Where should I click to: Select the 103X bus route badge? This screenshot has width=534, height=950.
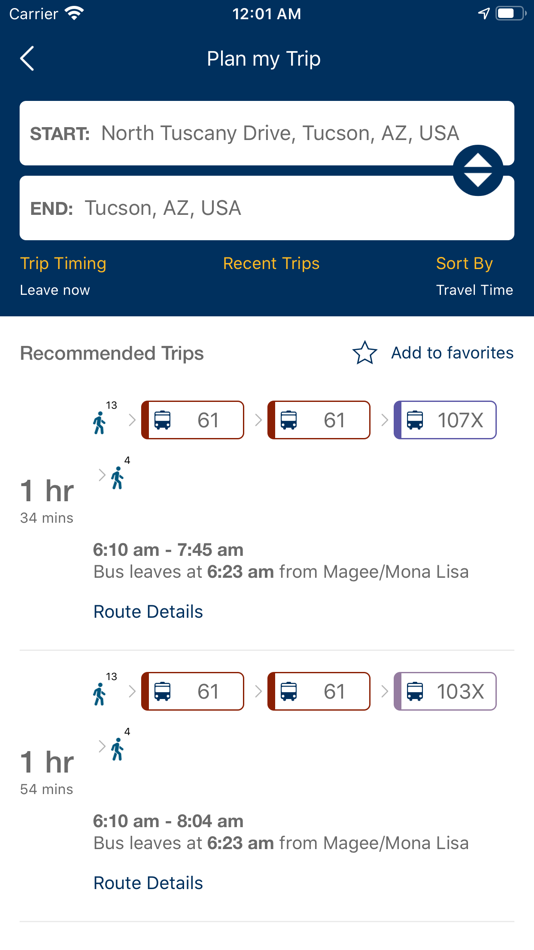click(x=445, y=691)
